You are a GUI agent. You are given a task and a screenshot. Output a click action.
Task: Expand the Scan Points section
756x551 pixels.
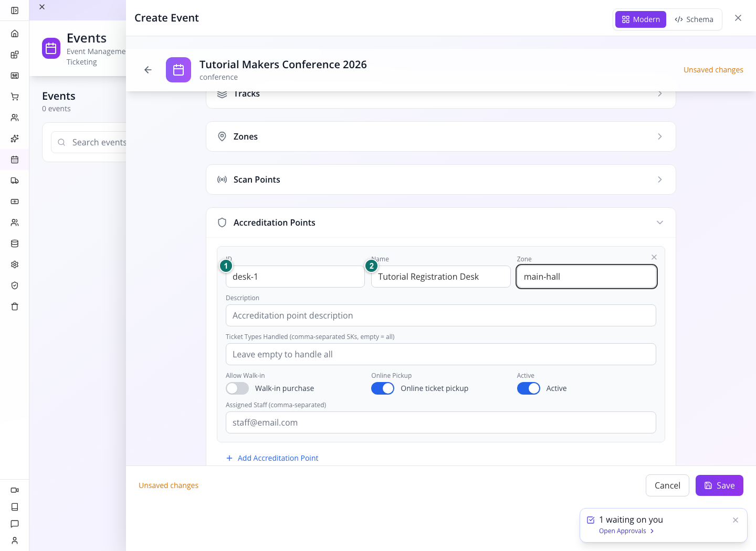click(441, 179)
